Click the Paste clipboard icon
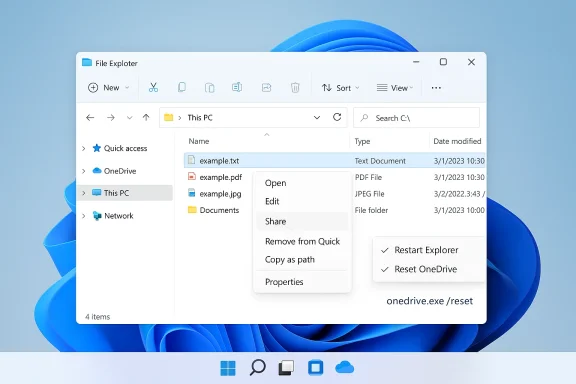 click(209, 87)
